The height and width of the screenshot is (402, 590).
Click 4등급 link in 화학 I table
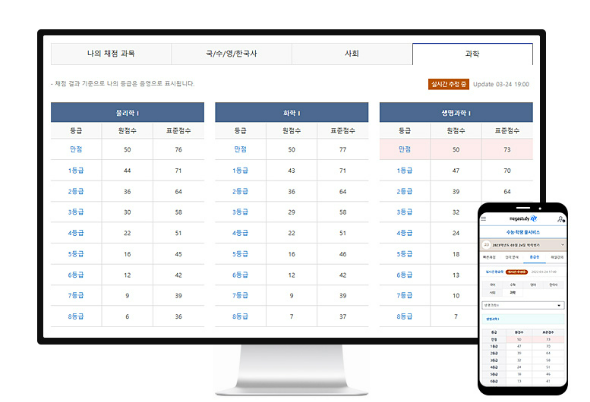(240, 233)
